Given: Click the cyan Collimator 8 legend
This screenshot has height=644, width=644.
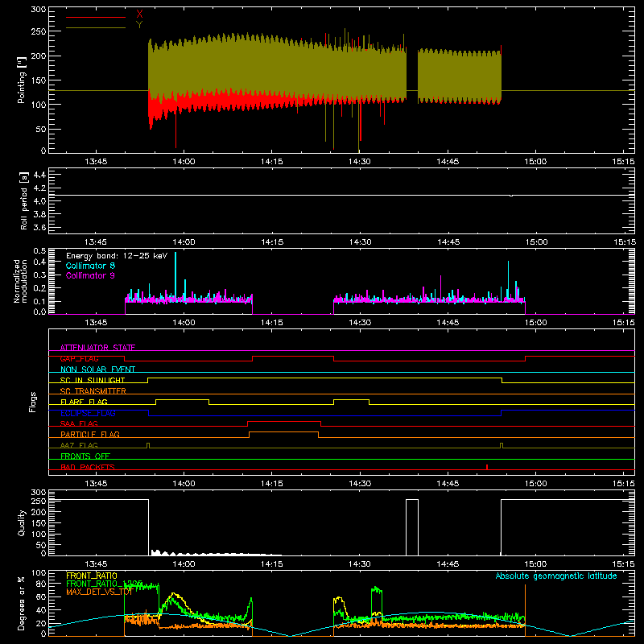Looking at the screenshot, I should [90, 266].
